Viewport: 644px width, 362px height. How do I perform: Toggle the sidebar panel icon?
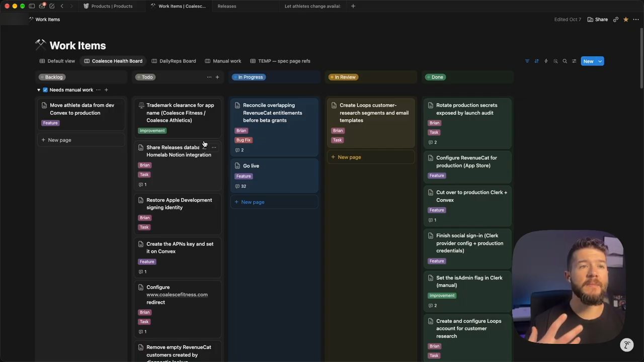(32, 6)
